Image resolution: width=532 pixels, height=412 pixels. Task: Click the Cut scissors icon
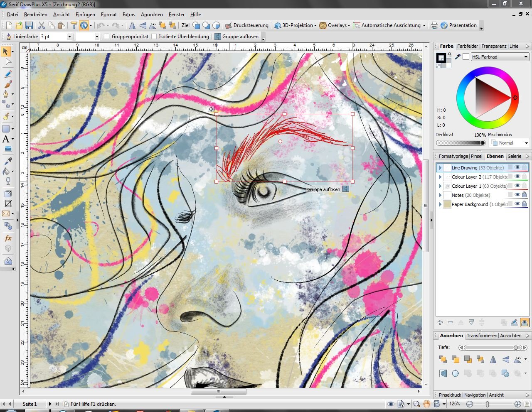(x=42, y=25)
